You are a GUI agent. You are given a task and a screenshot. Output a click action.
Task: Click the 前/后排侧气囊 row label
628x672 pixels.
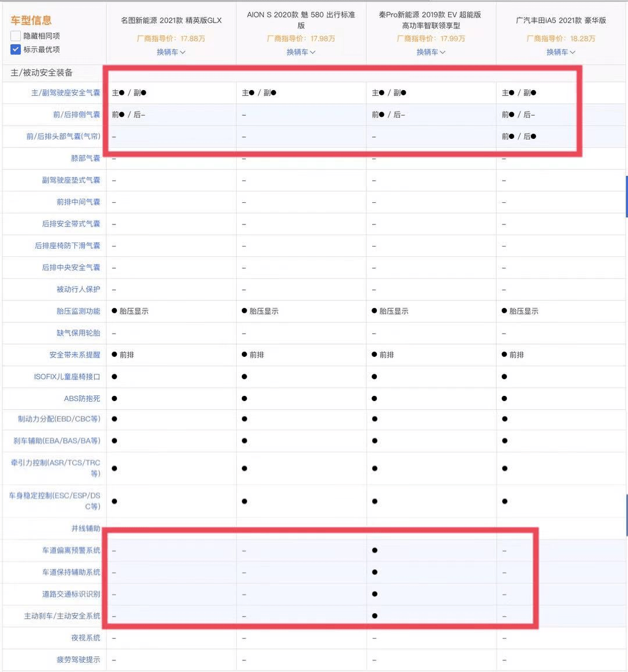tap(76, 115)
